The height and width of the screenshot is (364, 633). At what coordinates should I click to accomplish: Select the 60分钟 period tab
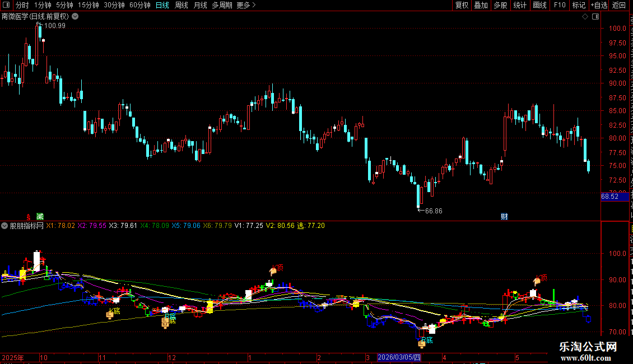(140, 5)
